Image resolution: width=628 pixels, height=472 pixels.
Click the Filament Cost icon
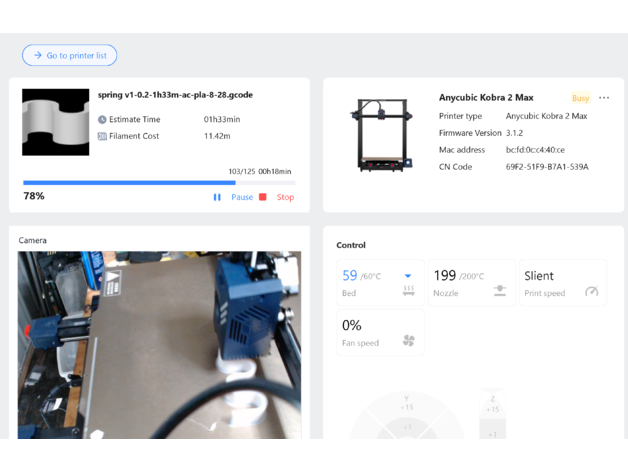click(102, 136)
